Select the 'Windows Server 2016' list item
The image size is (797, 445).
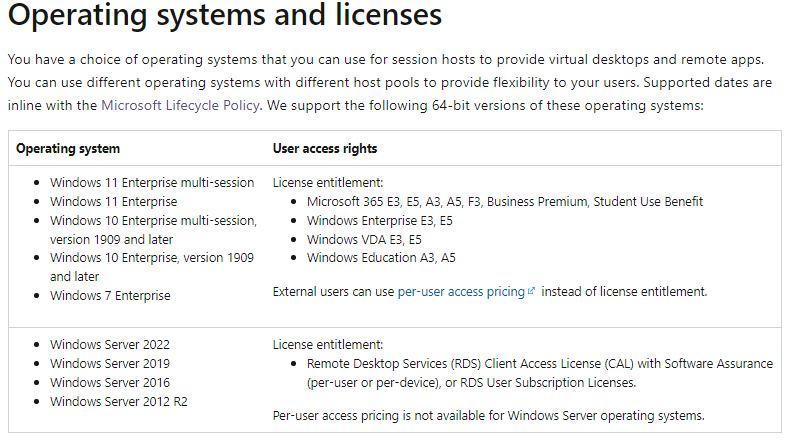[x=110, y=382]
